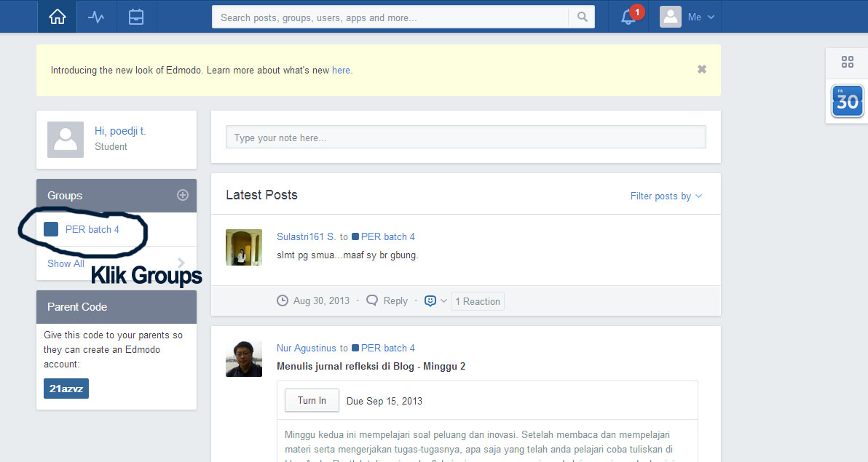Viewport: 868px width, 462px height.
Task: Click the PER batch 4 group color square
Action: coord(51,229)
